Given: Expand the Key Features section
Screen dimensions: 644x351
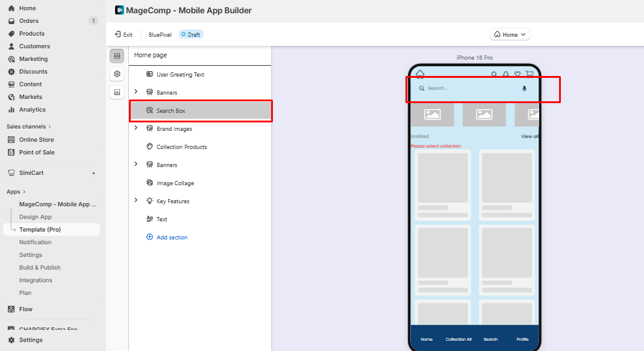Looking at the screenshot, I should [136, 200].
